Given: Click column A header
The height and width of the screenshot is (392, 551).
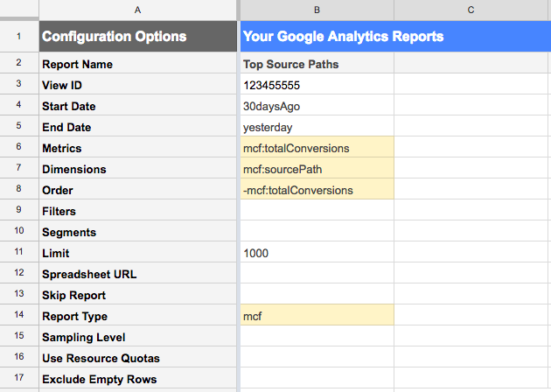Looking at the screenshot, I should tap(136, 10).
